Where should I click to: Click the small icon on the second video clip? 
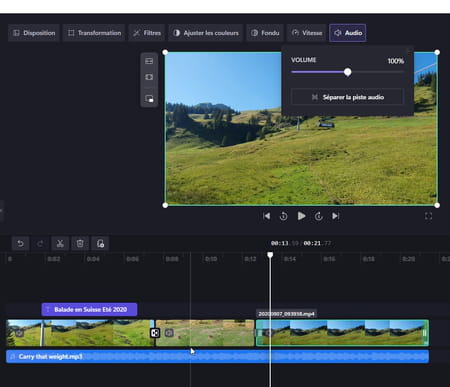click(169, 333)
